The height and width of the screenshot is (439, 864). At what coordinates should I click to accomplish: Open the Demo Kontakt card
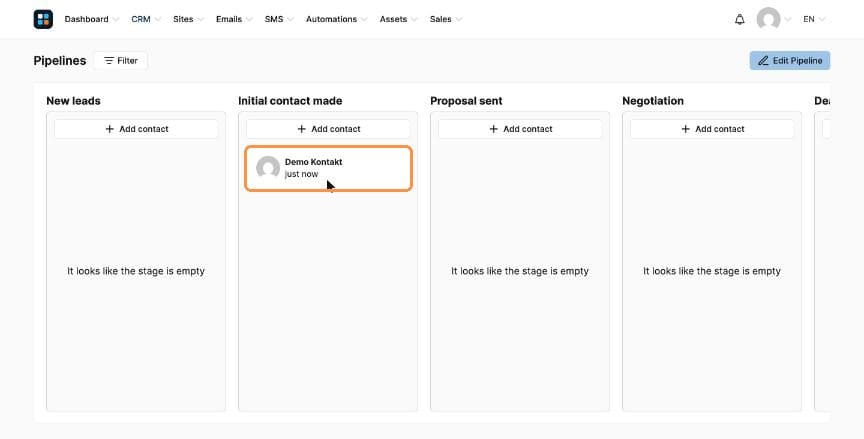328,168
